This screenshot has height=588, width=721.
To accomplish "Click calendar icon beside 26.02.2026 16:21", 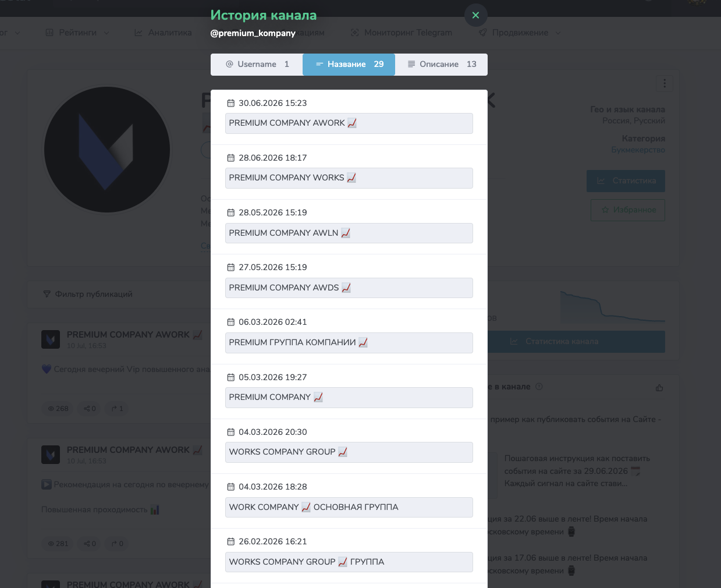I will (x=230, y=541).
